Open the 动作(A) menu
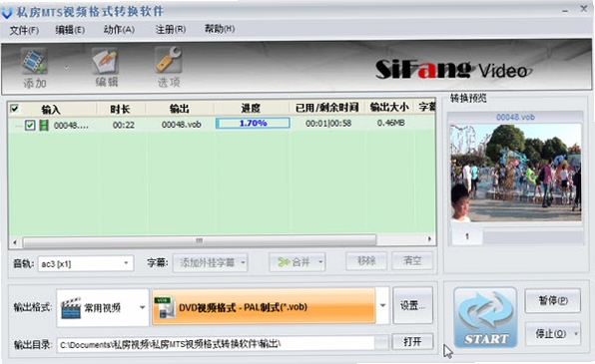 [119, 29]
